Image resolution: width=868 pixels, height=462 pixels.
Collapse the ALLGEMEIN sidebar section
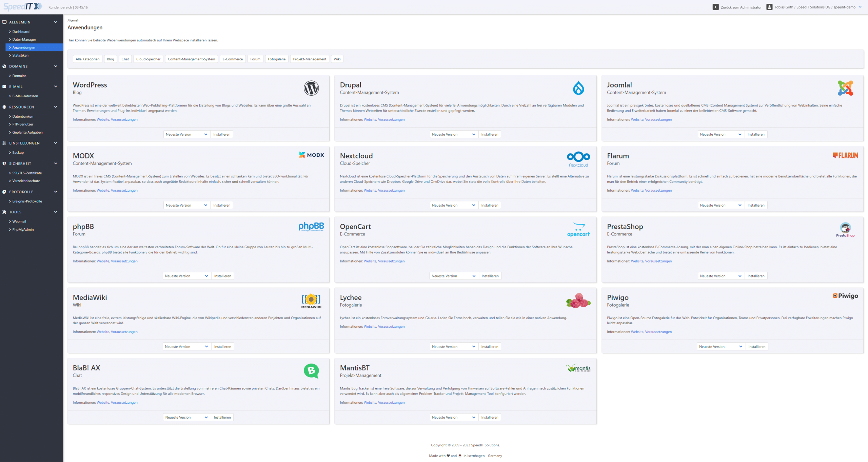(56, 22)
